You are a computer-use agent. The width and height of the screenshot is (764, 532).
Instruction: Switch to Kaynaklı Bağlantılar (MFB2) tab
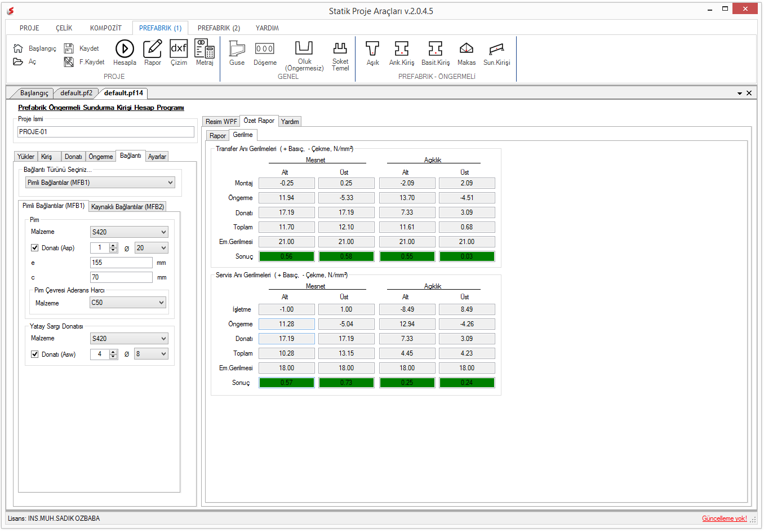click(128, 207)
